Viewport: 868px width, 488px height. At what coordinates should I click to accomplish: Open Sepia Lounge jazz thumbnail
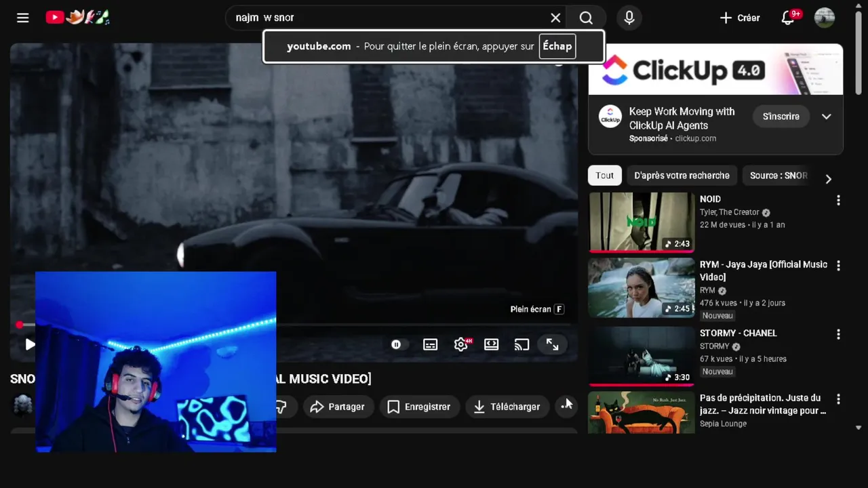pos(642,412)
